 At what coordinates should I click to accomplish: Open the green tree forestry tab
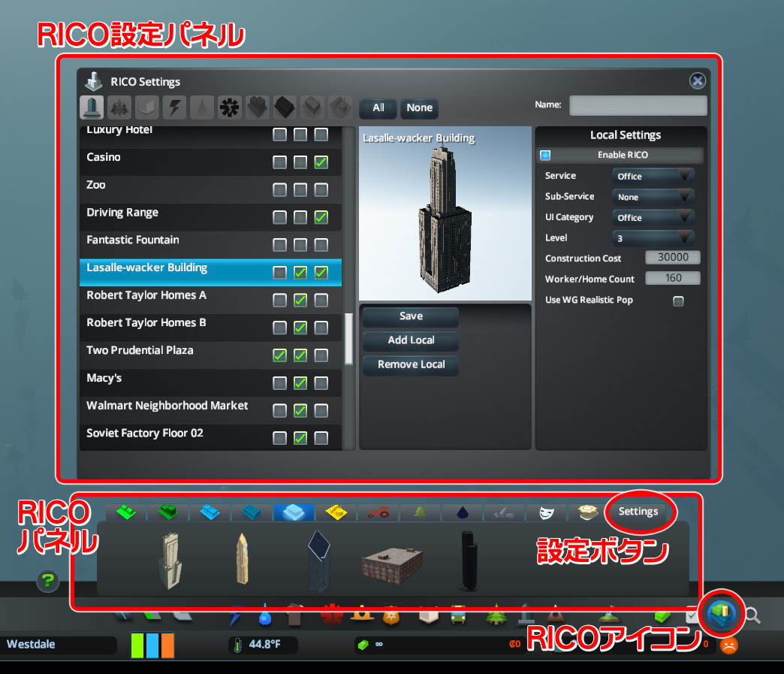420,512
